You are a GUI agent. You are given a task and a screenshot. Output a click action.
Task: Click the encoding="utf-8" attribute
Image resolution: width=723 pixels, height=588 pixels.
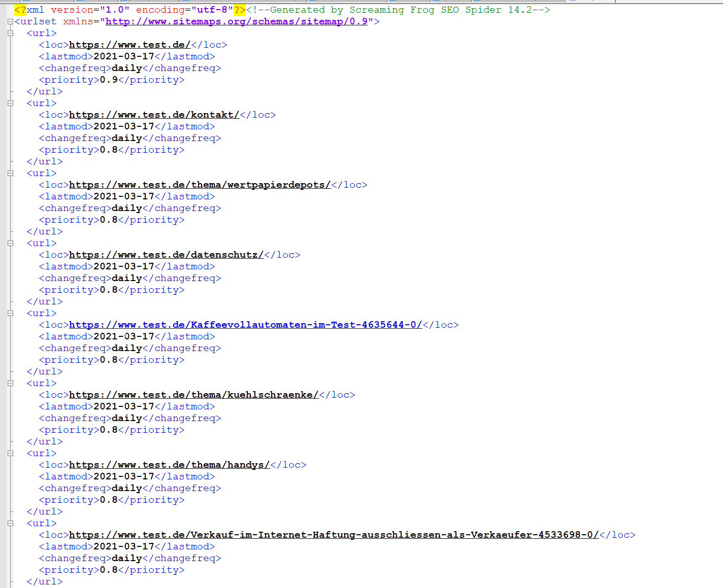click(184, 10)
